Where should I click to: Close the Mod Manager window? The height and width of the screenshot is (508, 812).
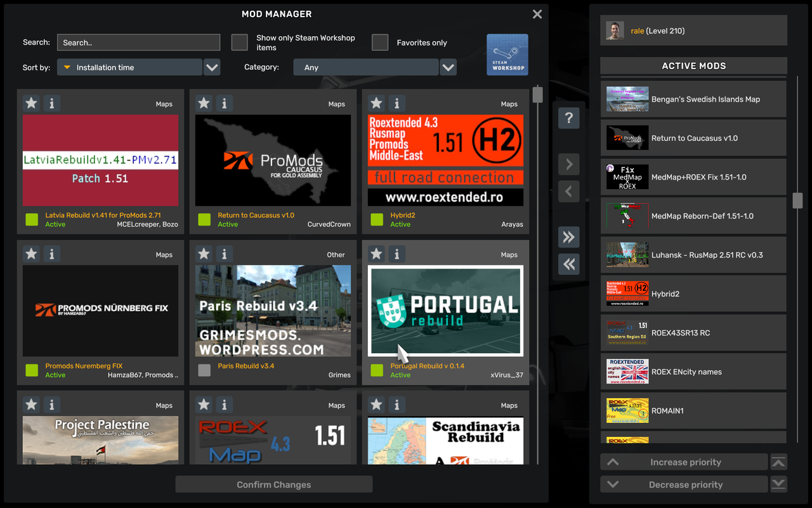click(537, 14)
